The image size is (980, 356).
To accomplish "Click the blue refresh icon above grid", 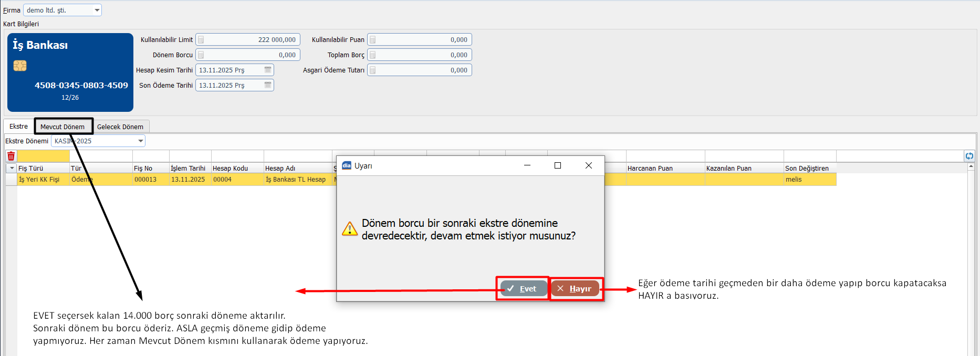I will coord(969,156).
